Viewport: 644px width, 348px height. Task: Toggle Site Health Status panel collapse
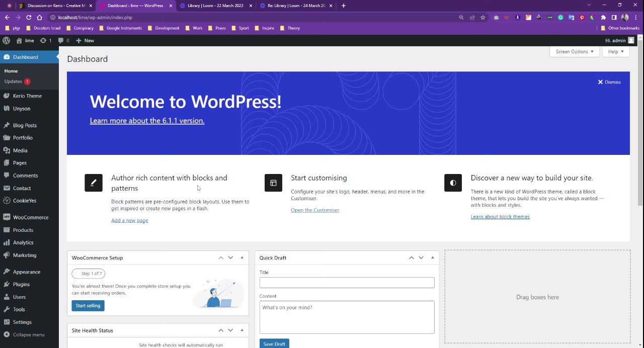[x=242, y=330]
